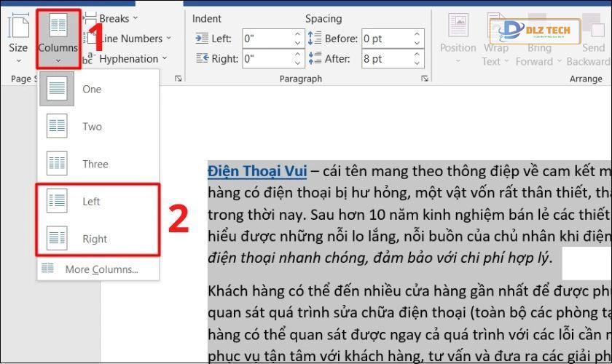Increase the Left indent value
This screenshot has width=612, height=364.
[298, 34]
